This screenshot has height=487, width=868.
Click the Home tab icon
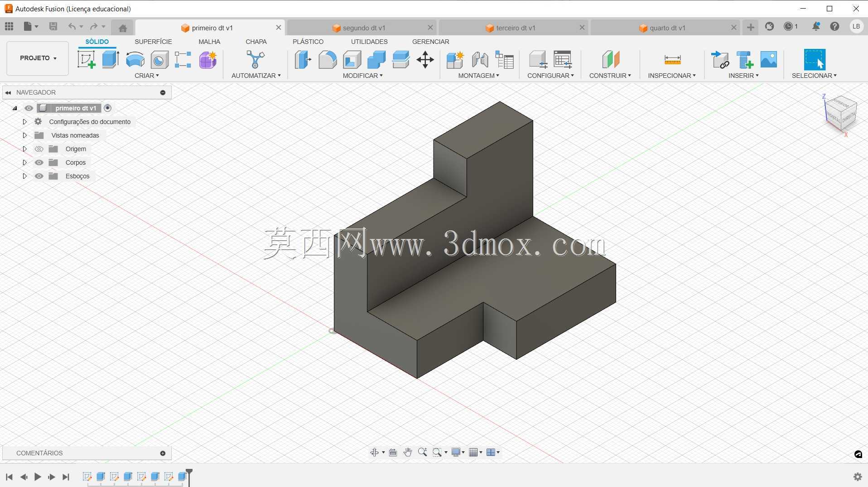[x=123, y=28]
